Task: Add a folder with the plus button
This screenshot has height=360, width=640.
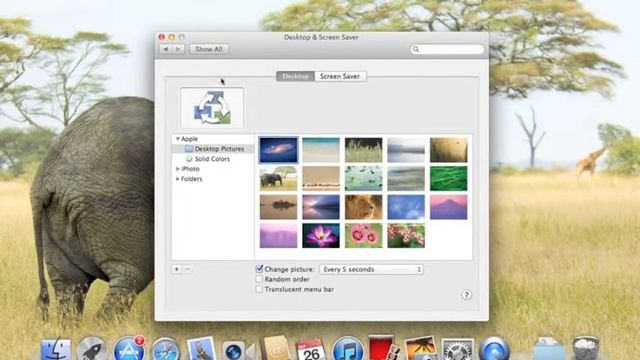Action: (177, 269)
